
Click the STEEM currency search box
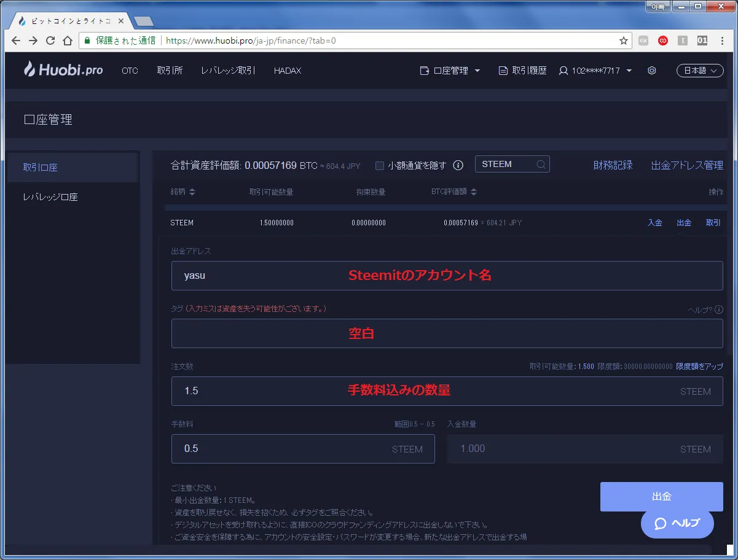[512, 165]
